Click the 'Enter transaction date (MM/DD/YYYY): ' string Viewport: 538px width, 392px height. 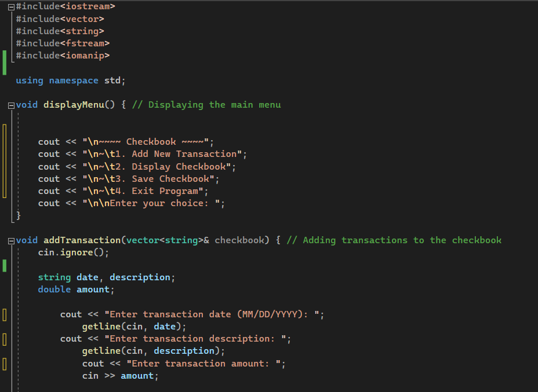click(212, 314)
